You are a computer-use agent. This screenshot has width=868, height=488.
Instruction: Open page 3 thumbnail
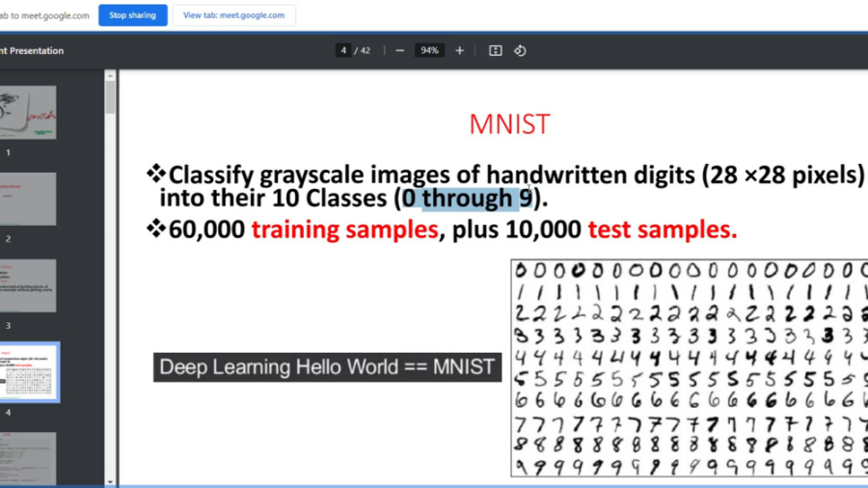coord(28,285)
